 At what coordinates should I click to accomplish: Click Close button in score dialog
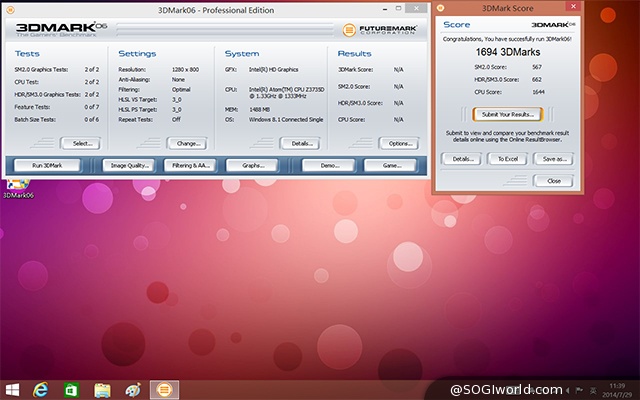553,181
